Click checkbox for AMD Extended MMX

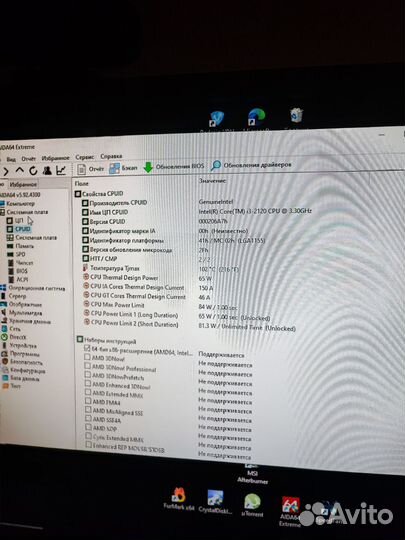click(88, 392)
